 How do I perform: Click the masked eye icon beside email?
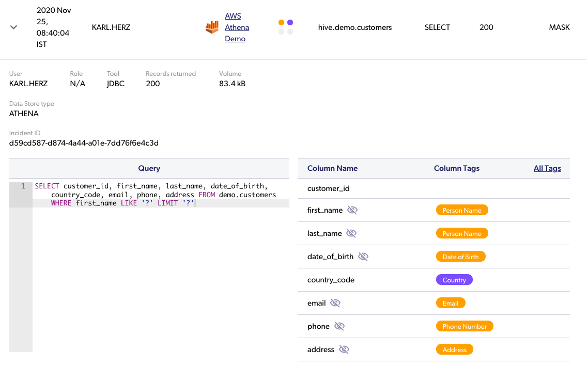335,303
